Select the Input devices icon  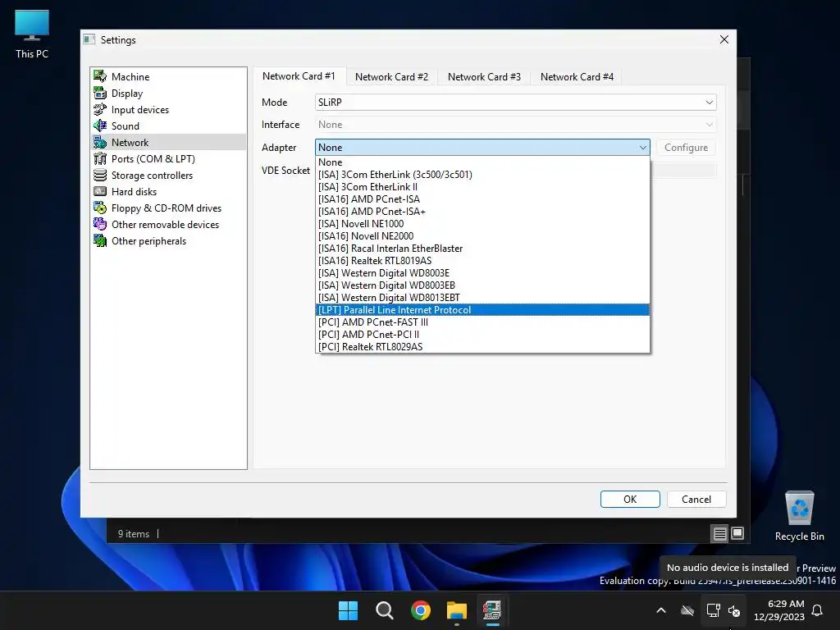pyautogui.click(x=100, y=109)
